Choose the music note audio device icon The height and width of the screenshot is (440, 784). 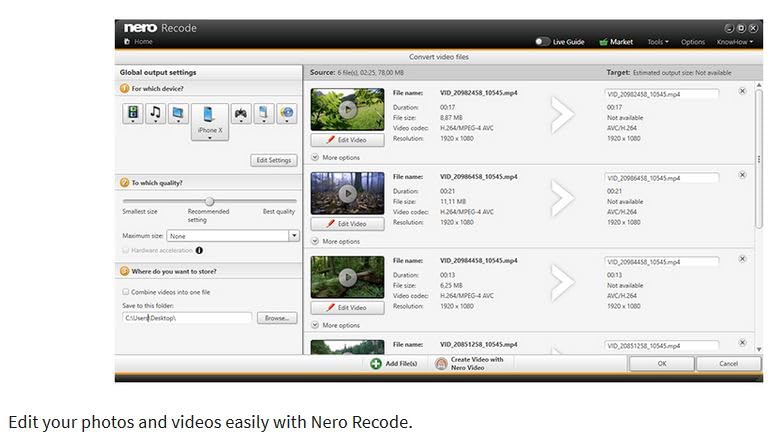click(x=155, y=114)
